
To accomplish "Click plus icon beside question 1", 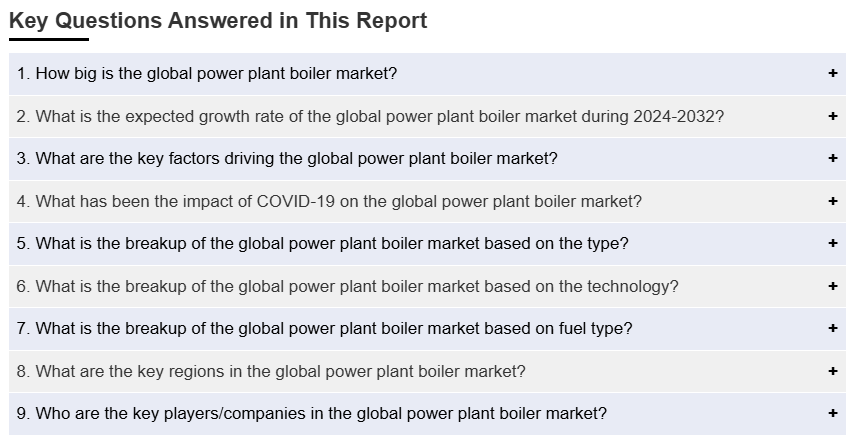I will (x=832, y=73).
